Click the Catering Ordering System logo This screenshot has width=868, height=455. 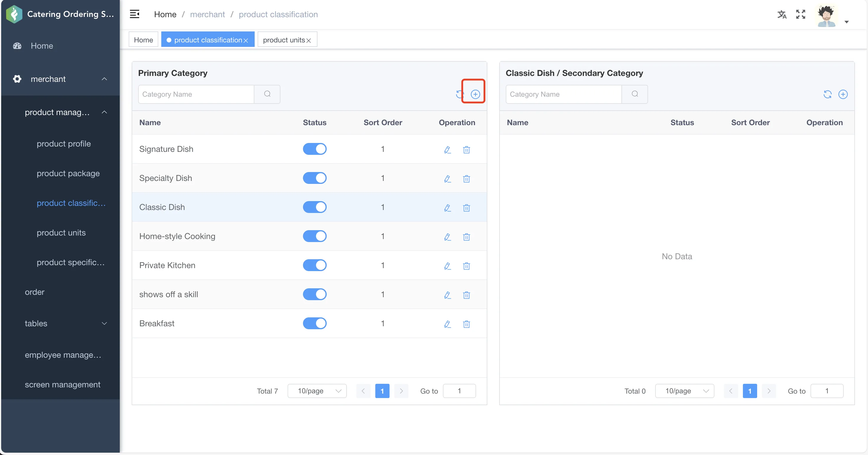coord(14,14)
